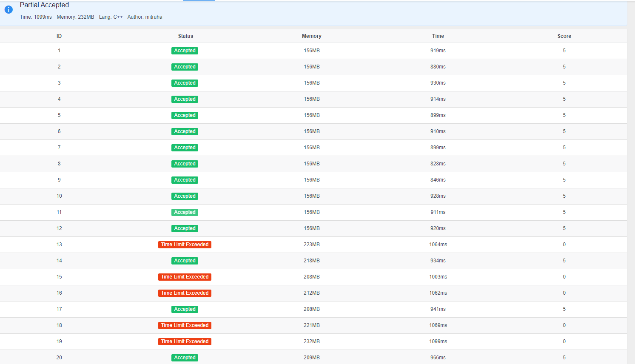The width and height of the screenshot is (635, 364).
Task: Click the 1069ms time value
Action: click(438, 325)
